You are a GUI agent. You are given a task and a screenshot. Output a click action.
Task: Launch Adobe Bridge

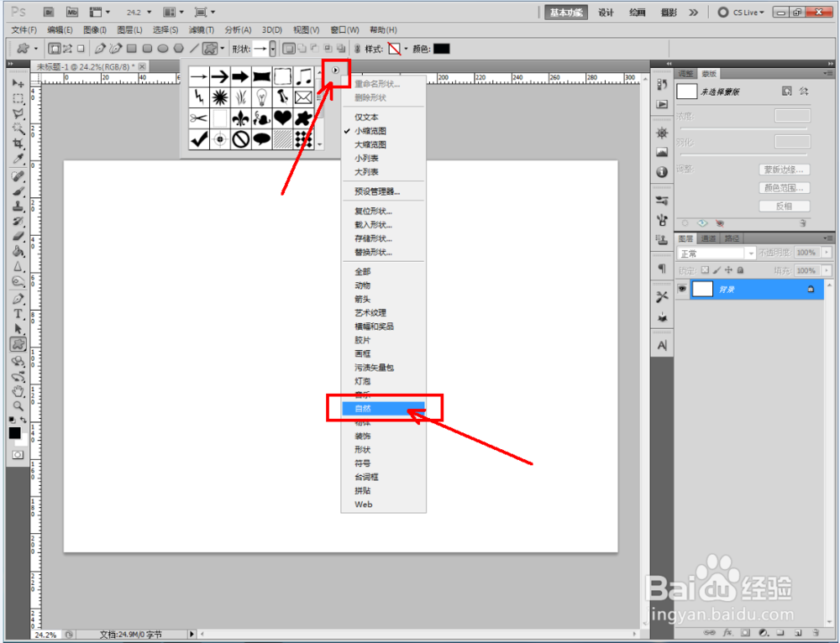(x=49, y=12)
